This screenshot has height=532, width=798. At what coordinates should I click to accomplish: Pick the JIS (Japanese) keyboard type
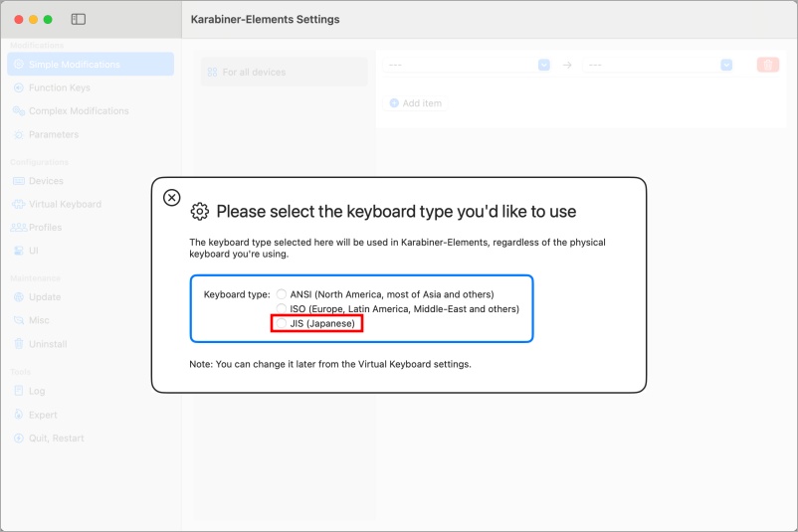282,323
